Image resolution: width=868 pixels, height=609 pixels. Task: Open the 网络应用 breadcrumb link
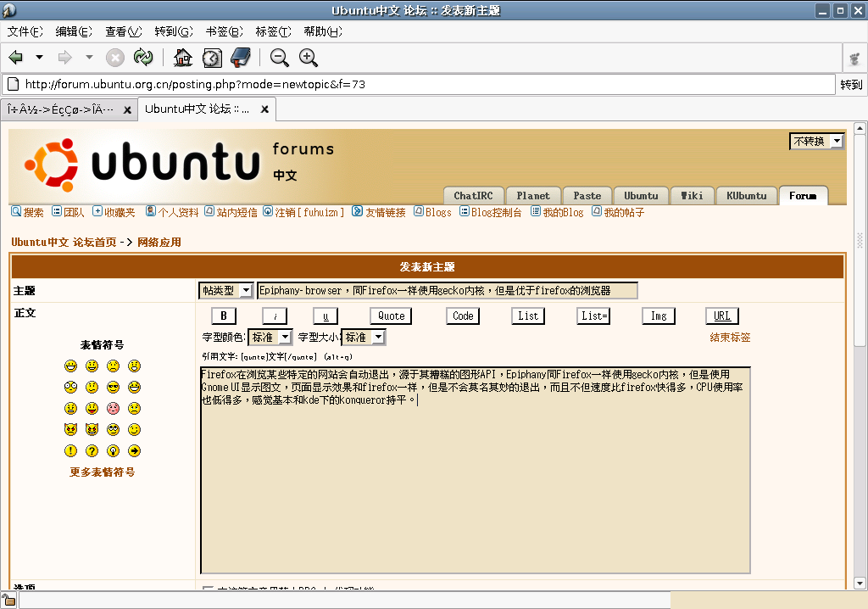click(159, 243)
